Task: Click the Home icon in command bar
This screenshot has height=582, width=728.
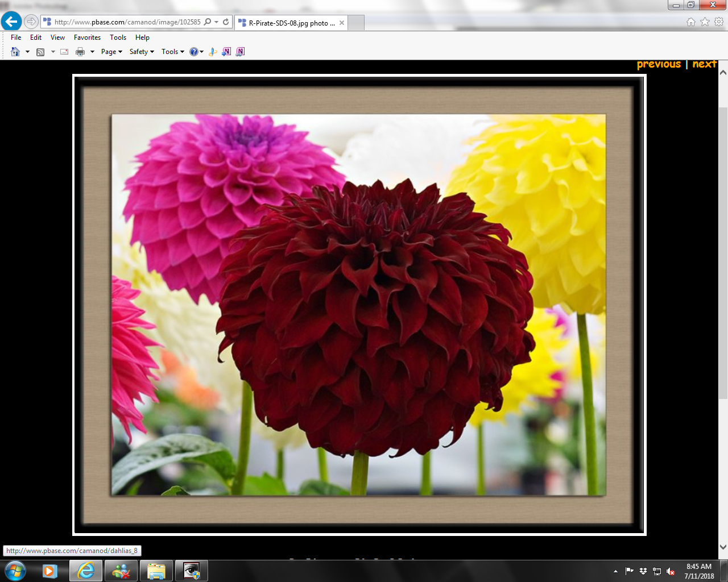Action: point(15,52)
